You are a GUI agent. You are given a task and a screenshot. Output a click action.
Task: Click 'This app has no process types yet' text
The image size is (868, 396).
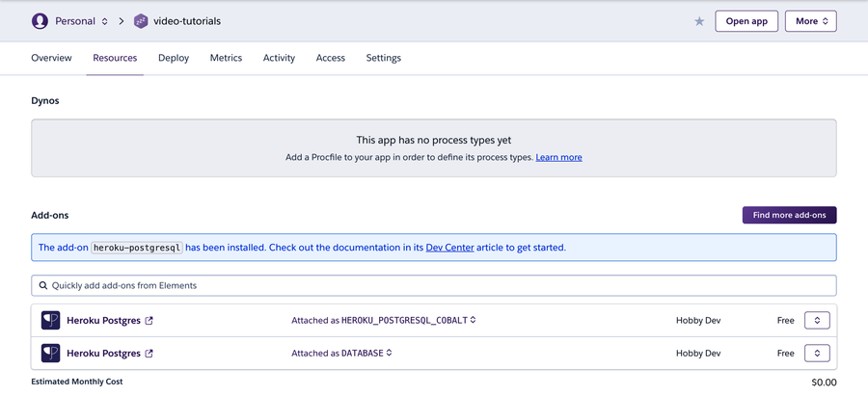pyautogui.click(x=433, y=141)
